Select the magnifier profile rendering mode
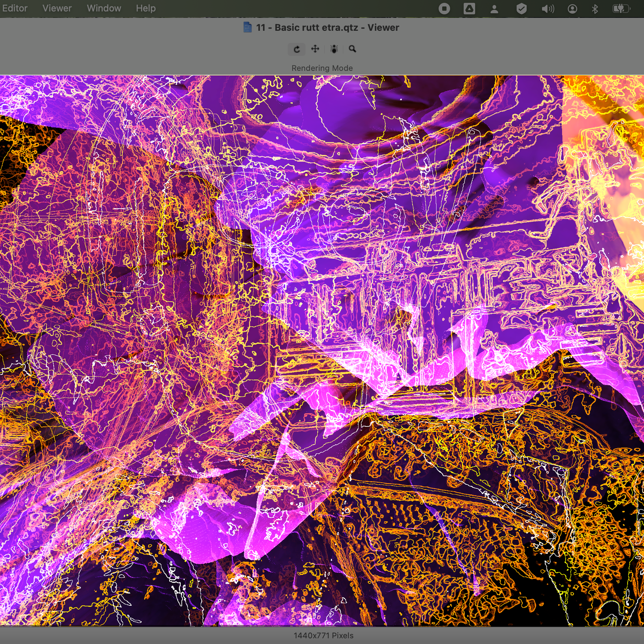Screen dimensions: 644x644 (x=352, y=49)
